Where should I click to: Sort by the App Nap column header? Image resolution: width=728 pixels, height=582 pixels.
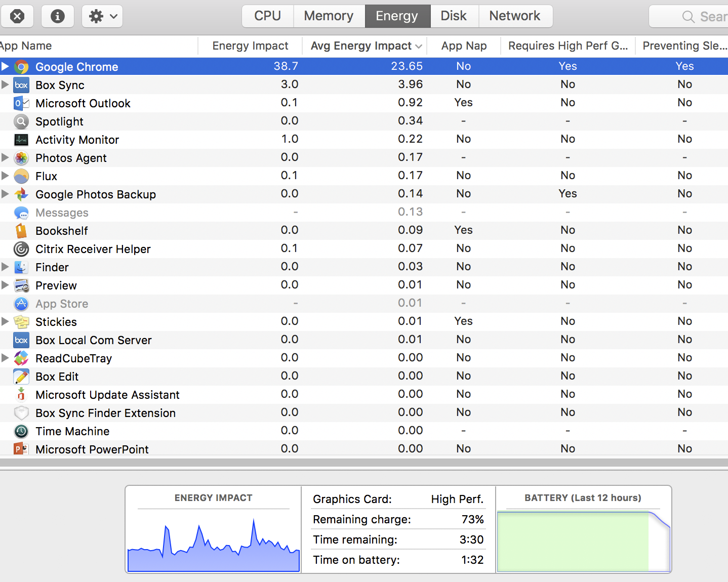click(464, 46)
